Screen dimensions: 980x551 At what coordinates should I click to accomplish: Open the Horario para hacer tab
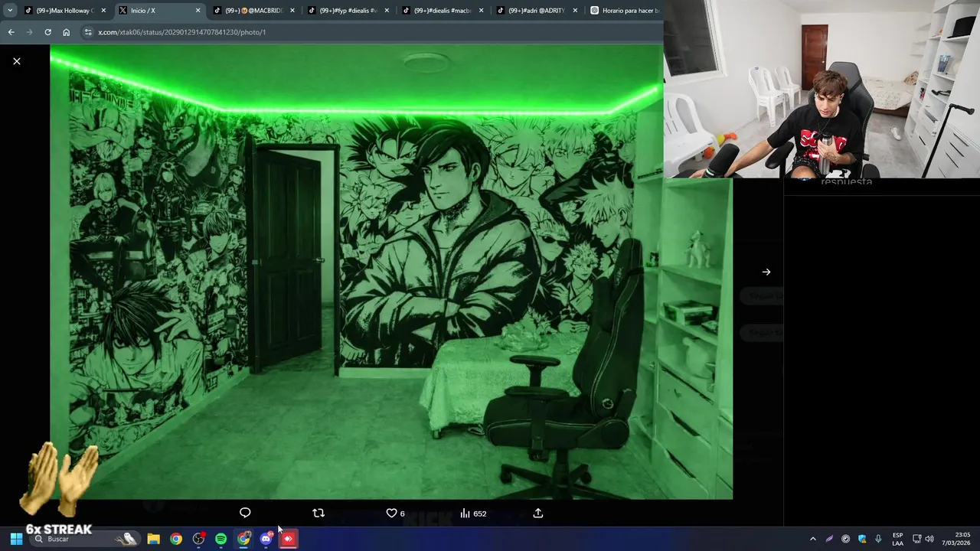[624, 11]
